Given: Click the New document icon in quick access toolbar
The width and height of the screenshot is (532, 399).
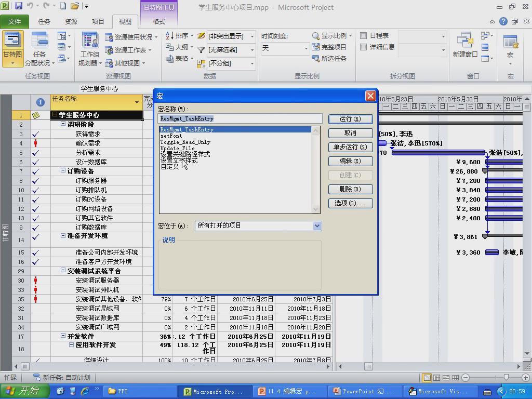Looking at the screenshot, I should tap(63, 6).
